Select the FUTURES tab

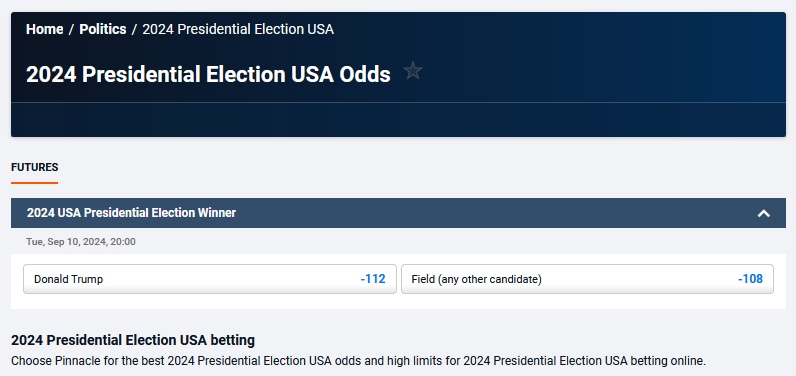click(x=35, y=167)
